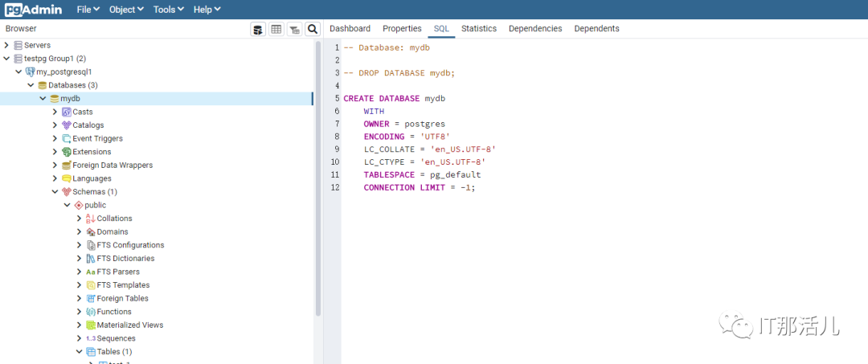This screenshot has height=364, width=868.
Task: Switch to the Statistics tab
Action: tap(479, 29)
